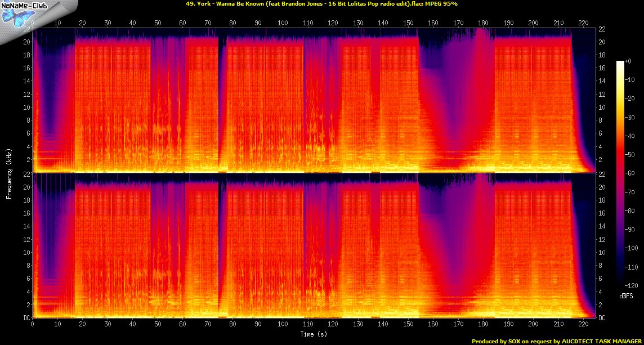This screenshot has width=644, height=345.
Task: Click the 100 second mark on bottom time axis
Action: click(283, 325)
